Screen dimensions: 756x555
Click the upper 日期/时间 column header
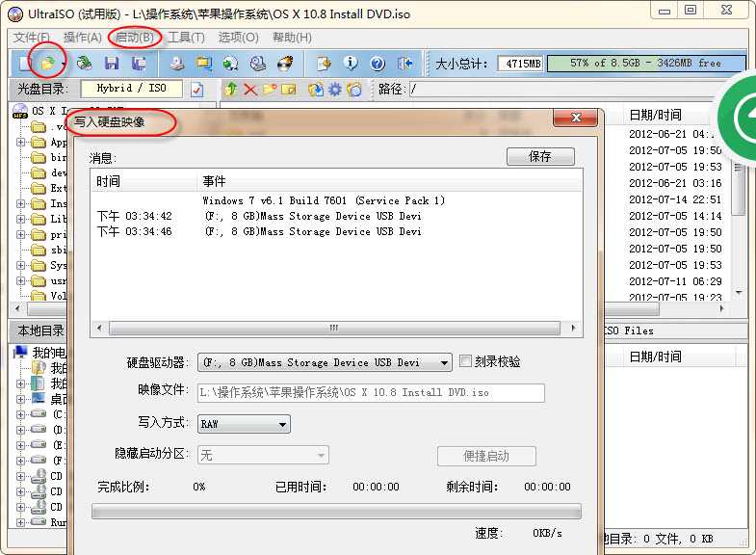655,115
